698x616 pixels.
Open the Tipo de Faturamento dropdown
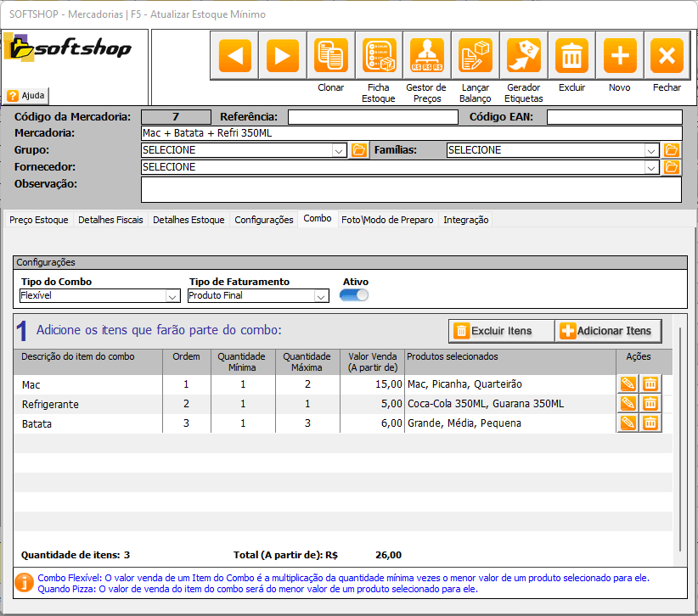321,296
